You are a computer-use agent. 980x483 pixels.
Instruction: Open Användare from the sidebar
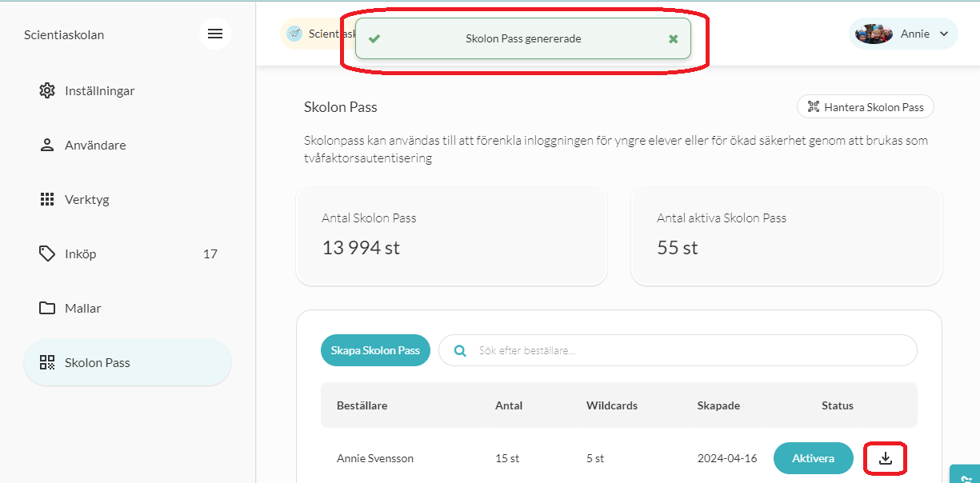(127, 145)
